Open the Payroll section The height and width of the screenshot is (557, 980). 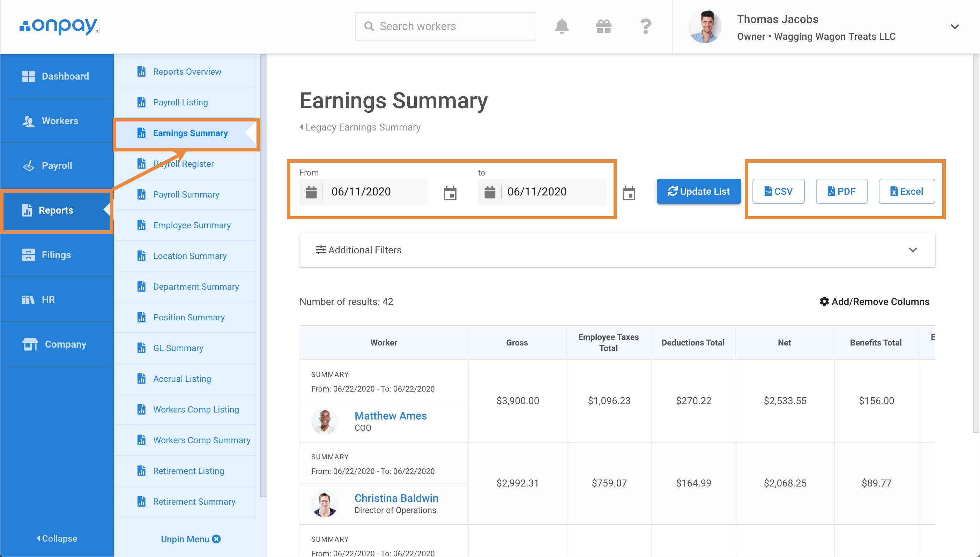click(57, 165)
